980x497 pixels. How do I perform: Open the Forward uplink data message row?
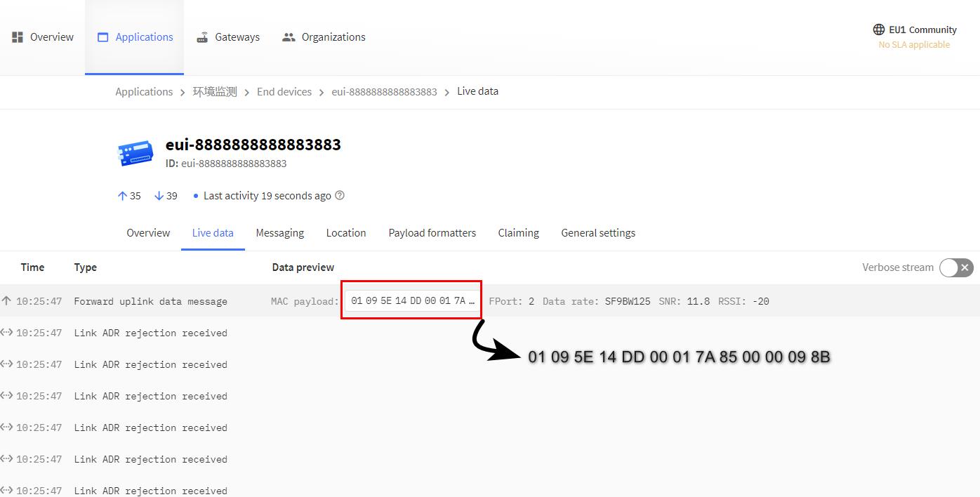tap(490, 301)
